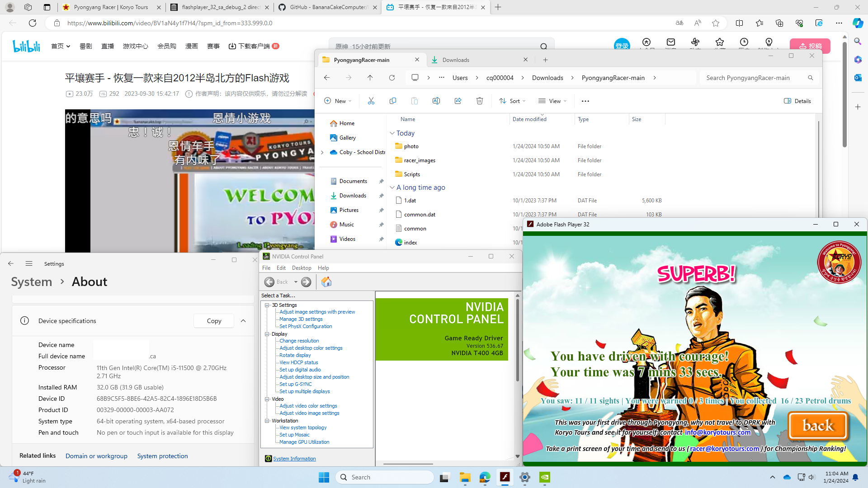The width and height of the screenshot is (868, 488).
Task: Open the Desktop menu in NVIDIA Control Panel
Action: [302, 268]
